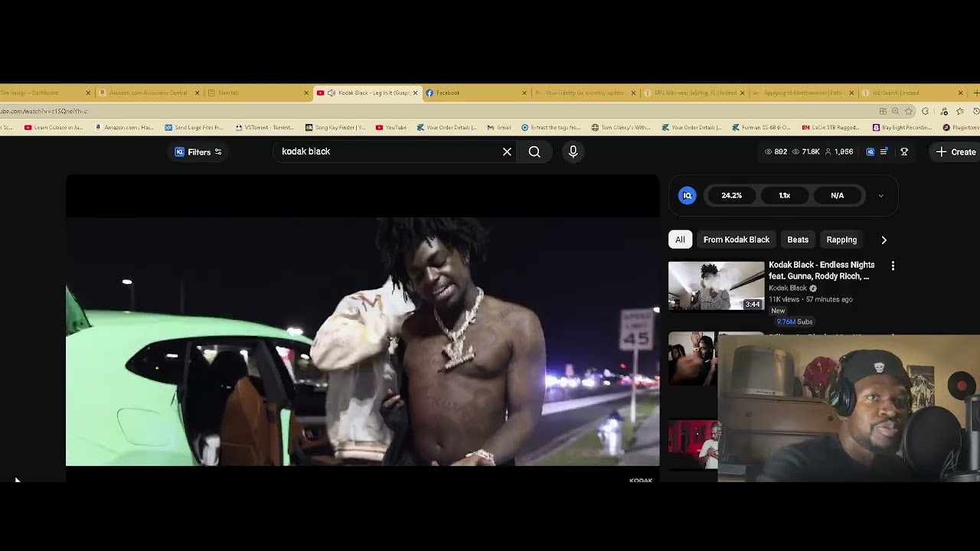Start voice search with microphone icon
Image resolution: width=980 pixels, height=551 pixels.
tap(573, 152)
